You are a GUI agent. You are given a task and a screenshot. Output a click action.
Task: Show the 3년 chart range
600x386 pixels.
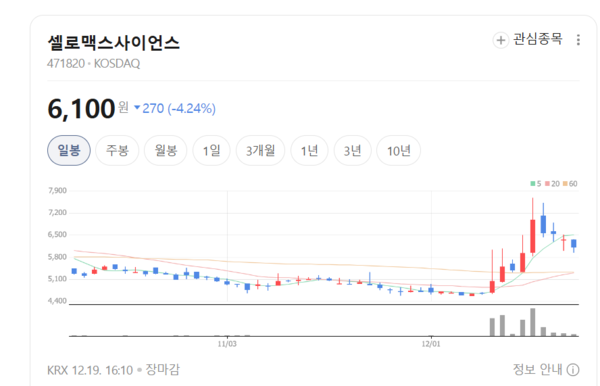pyautogui.click(x=352, y=150)
